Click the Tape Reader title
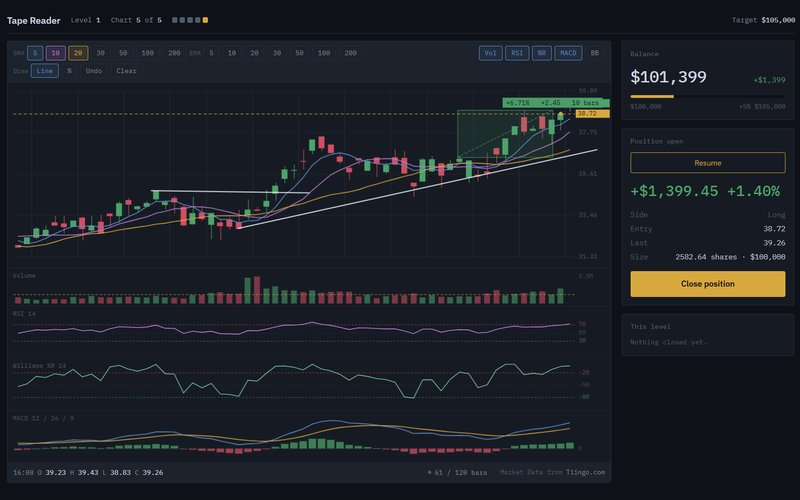 tap(34, 20)
